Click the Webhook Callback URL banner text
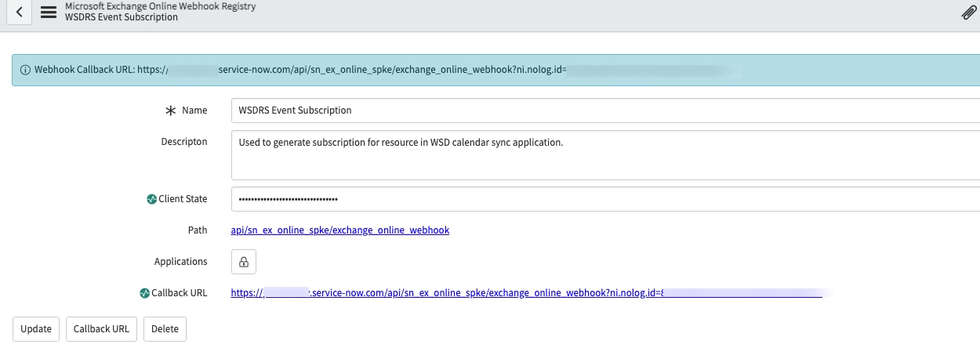Viewport: 980px width, 355px height. point(300,70)
